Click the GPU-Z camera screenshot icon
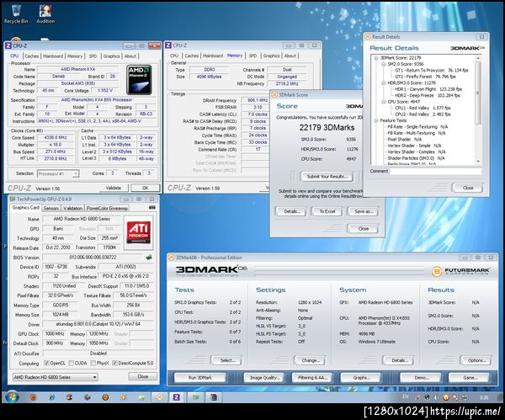The image size is (505, 420). 152,208
